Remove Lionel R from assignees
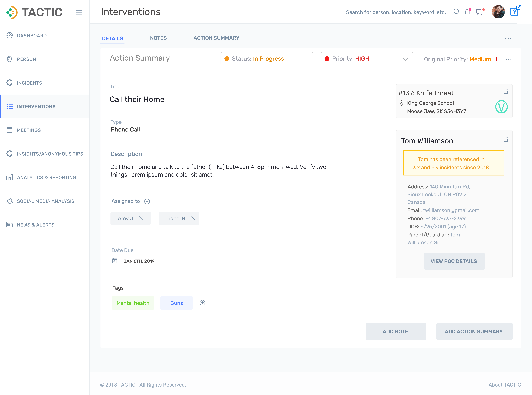 tap(193, 218)
